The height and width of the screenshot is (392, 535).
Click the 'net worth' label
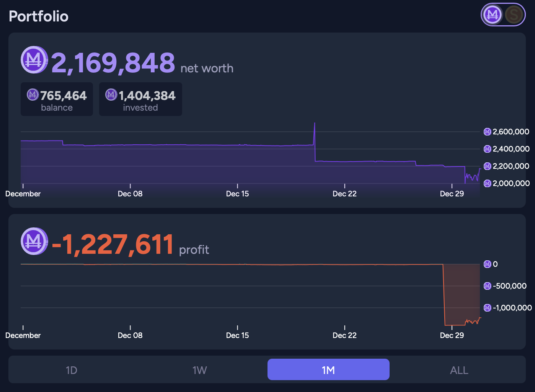point(207,68)
